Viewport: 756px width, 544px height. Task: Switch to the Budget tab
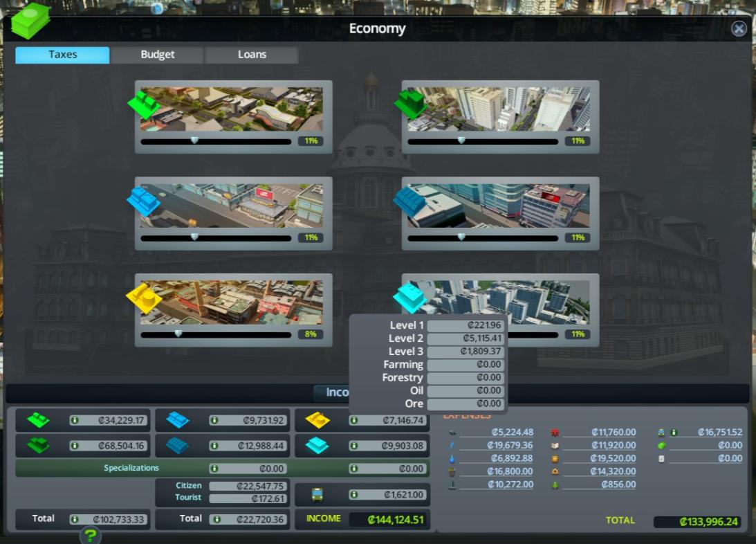click(156, 54)
